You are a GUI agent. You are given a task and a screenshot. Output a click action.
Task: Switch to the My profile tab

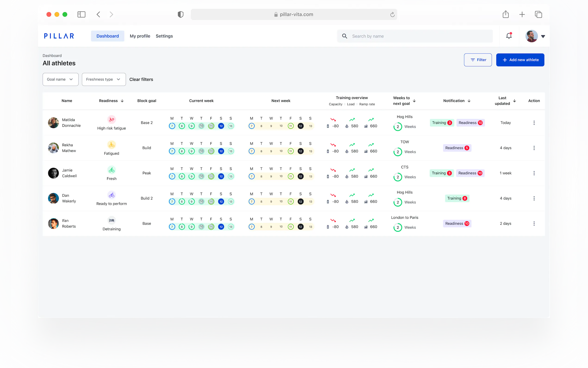[x=140, y=36]
